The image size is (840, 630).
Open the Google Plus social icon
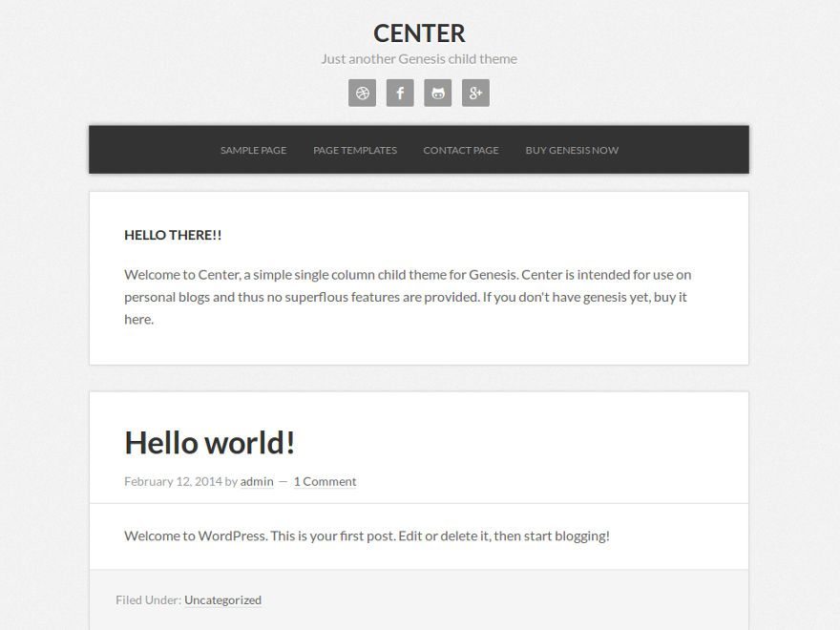pos(475,94)
